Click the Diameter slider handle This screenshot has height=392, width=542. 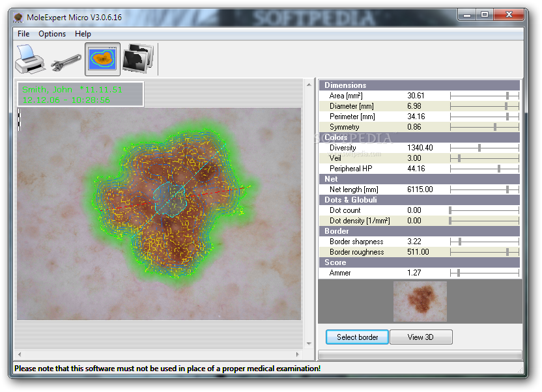click(x=506, y=106)
